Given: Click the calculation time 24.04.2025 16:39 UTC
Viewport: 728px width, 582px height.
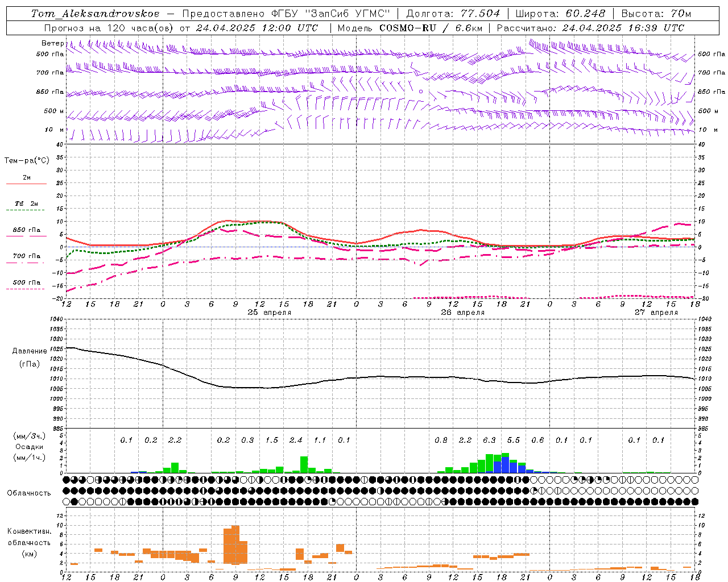Looking at the screenshot, I should 623,28.
